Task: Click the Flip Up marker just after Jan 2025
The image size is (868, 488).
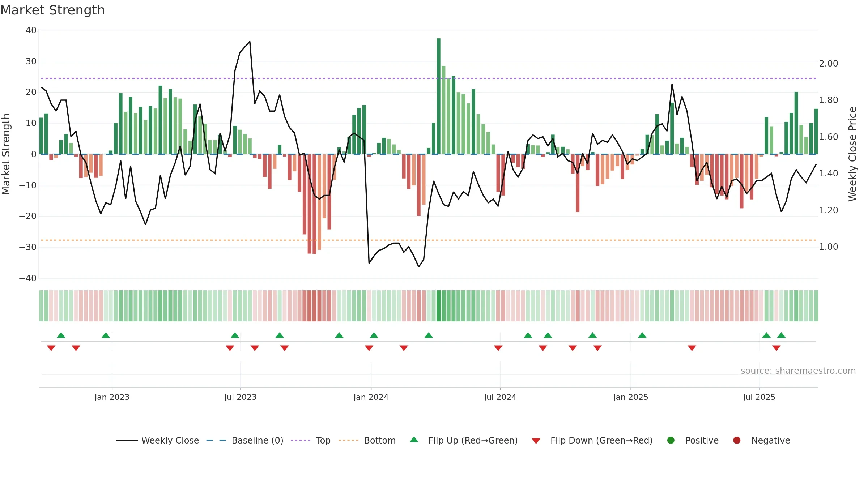Action: pos(642,335)
